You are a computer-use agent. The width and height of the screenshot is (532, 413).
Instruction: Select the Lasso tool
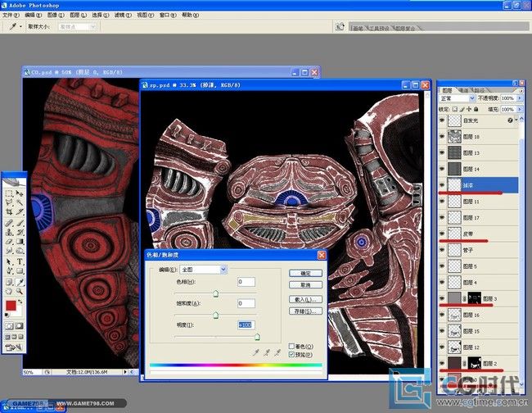pos(9,202)
